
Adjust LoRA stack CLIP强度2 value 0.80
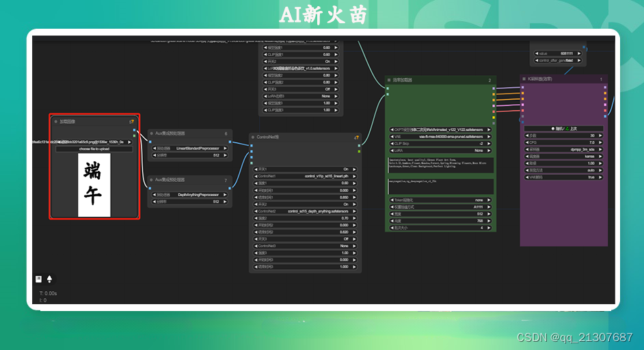coord(301,82)
